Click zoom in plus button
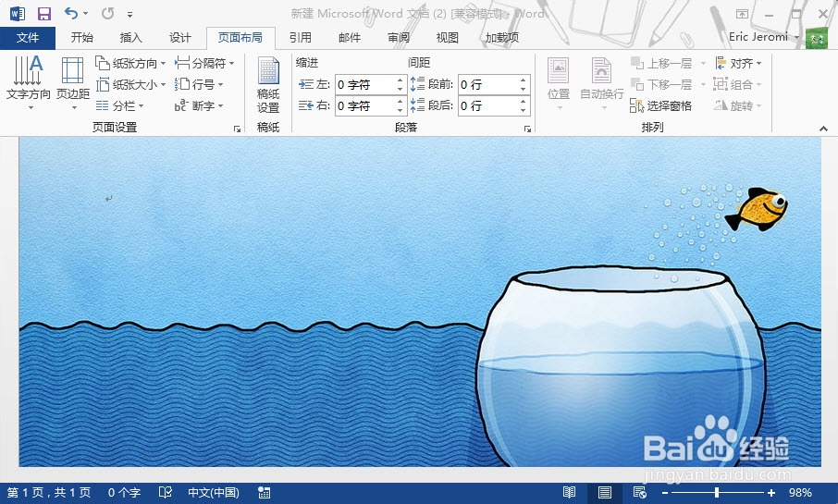 click(x=771, y=493)
